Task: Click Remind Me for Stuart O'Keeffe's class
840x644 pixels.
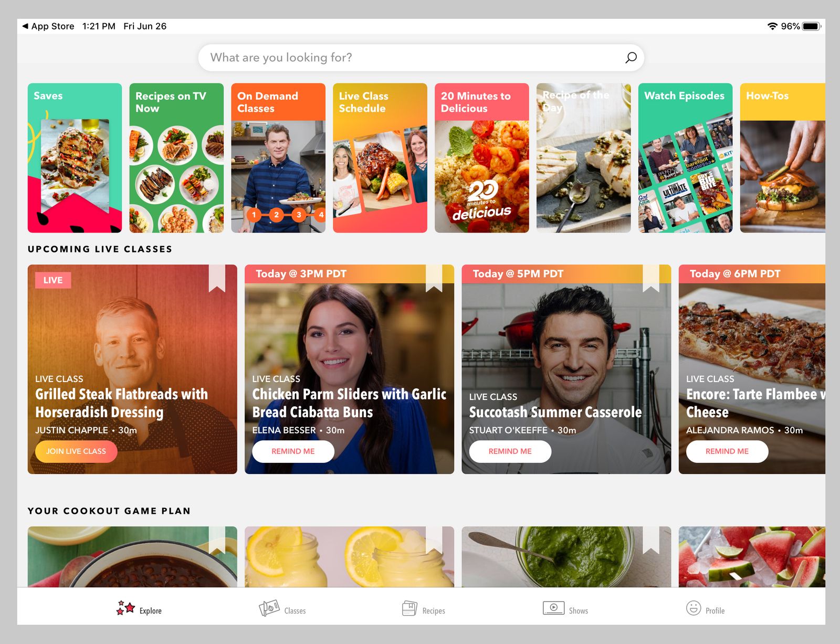Action: coord(510,451)
